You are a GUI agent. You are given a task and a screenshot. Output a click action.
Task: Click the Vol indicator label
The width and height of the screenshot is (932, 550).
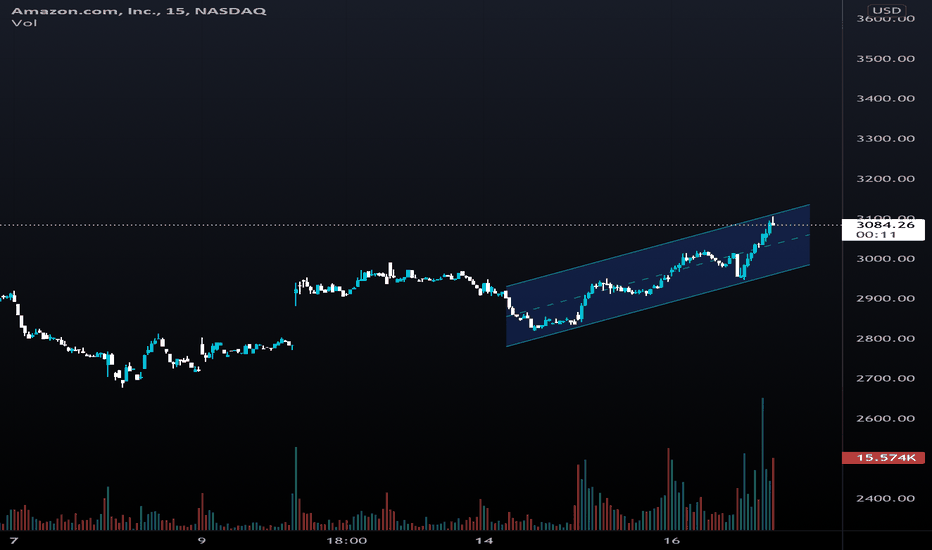tap(24, 23)
